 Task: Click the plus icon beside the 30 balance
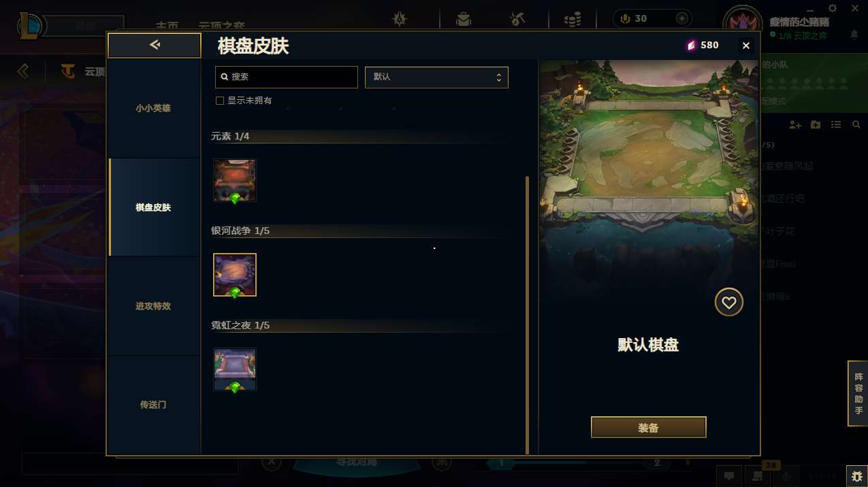click(681, 18)
